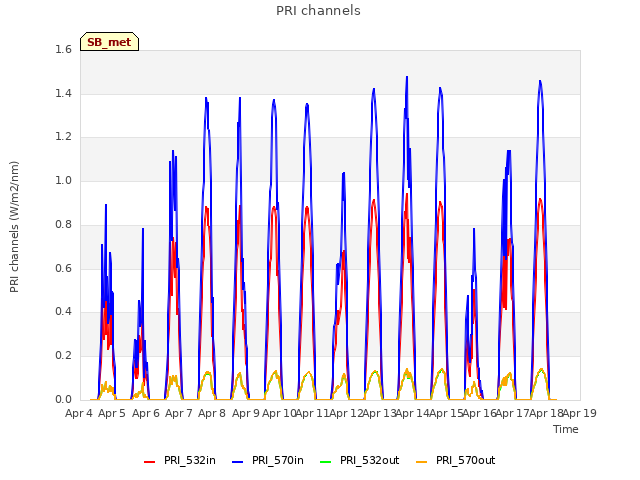This screenshot has height=480, width=640.
Task: Click the red PRI_532in legend swatch
Action: pos(150,462)
